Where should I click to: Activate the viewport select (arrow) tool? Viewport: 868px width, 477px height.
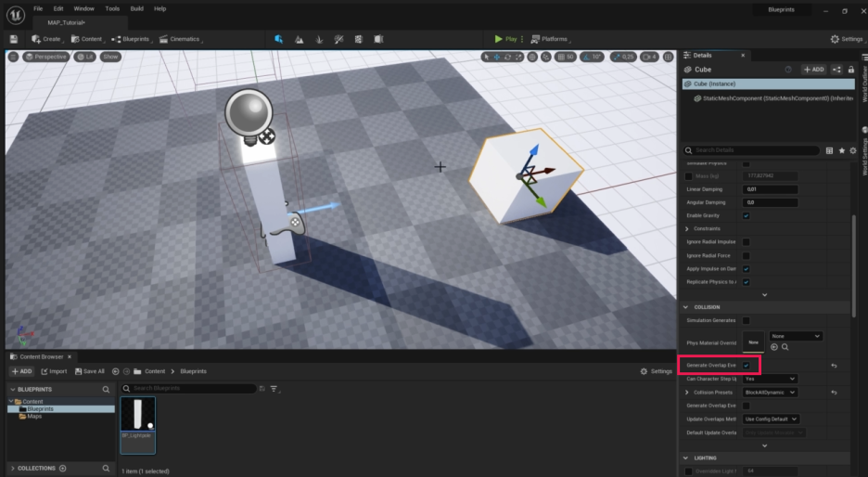point(486,57)
